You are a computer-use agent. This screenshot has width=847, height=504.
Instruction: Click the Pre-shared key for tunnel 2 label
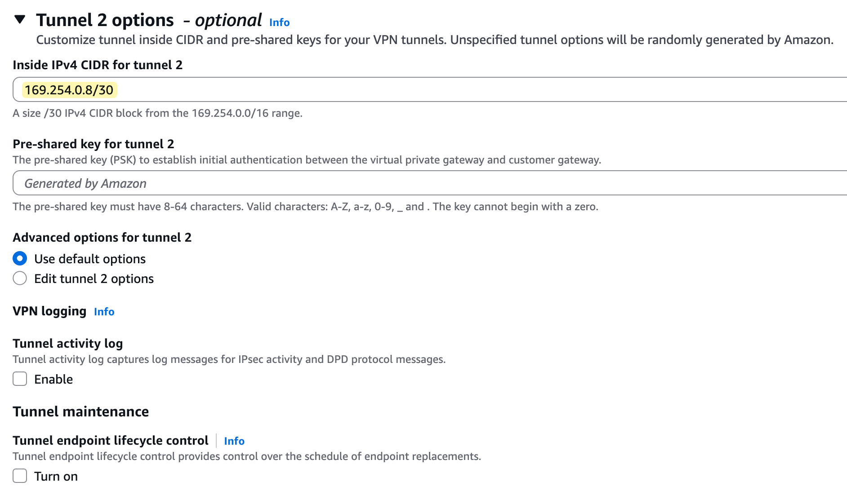pos(93,144)
